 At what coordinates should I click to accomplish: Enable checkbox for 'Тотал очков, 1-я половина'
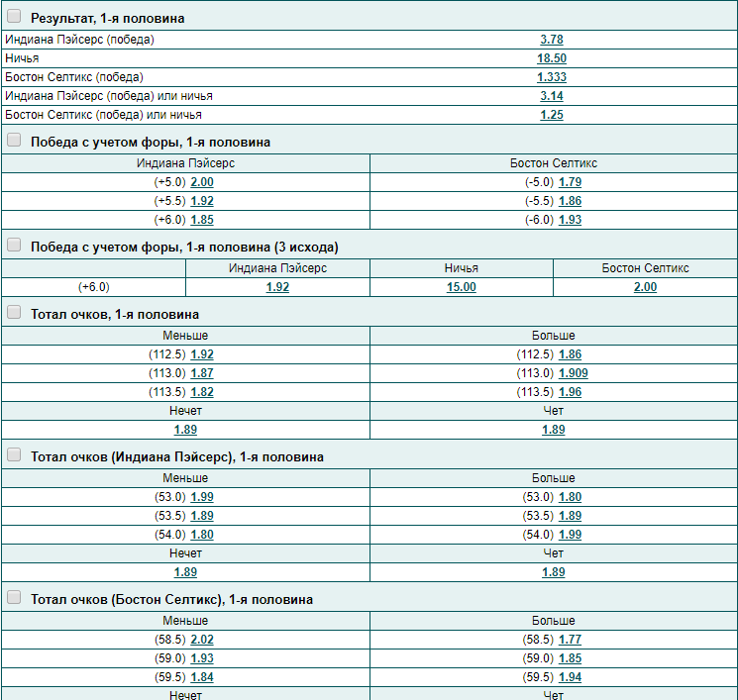pyautogui.click(x=14, y=312)
